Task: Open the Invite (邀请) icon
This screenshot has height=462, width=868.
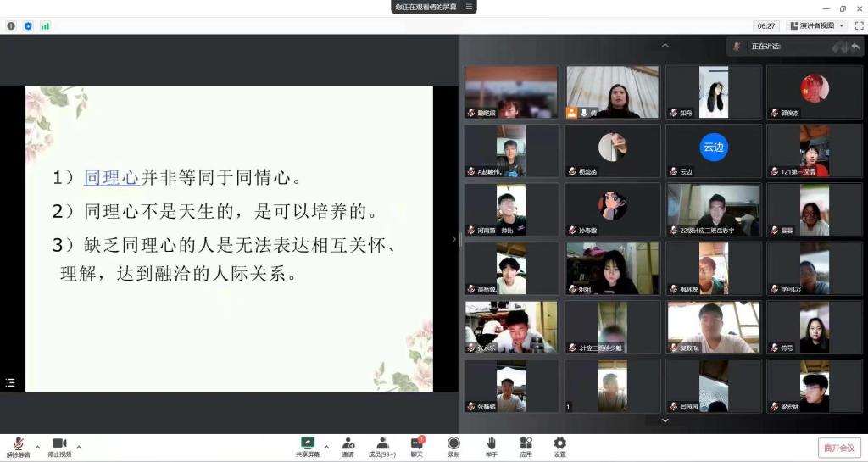Action: (x=348, y=446)
